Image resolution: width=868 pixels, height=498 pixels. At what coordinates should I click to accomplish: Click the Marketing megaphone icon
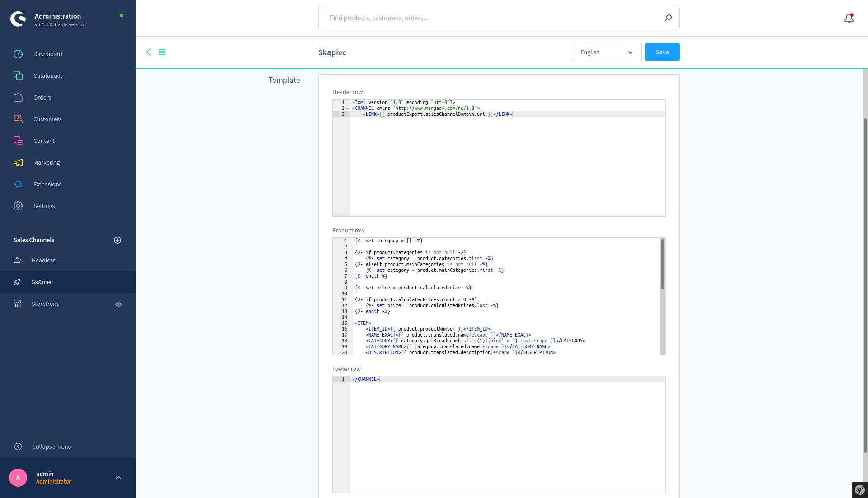pos(18,162)
